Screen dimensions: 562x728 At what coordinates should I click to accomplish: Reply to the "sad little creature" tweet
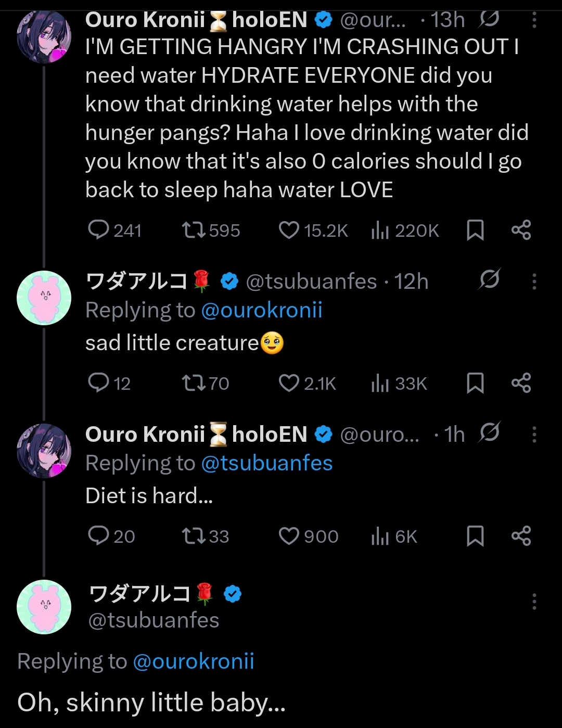98,383
